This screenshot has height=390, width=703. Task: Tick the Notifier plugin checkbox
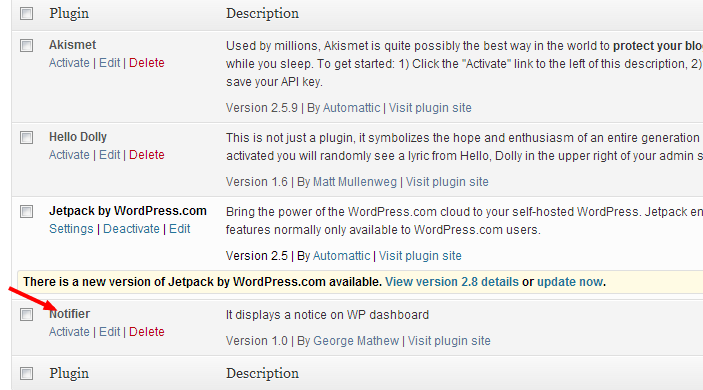[x=26, y=314]
